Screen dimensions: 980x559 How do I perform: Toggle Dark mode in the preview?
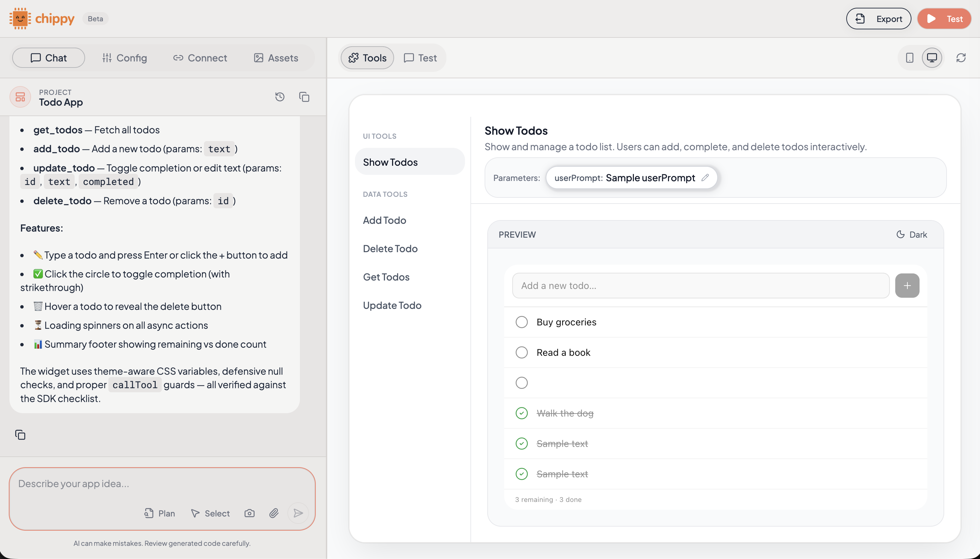(x=912, y=235)
